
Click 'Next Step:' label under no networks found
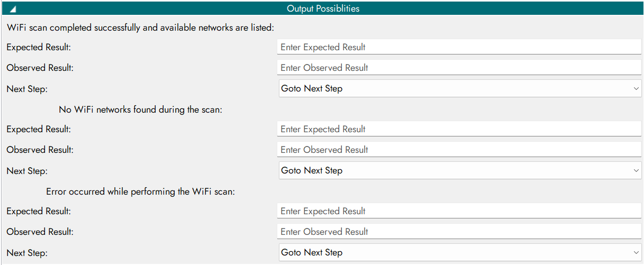(x=27, y=171)
